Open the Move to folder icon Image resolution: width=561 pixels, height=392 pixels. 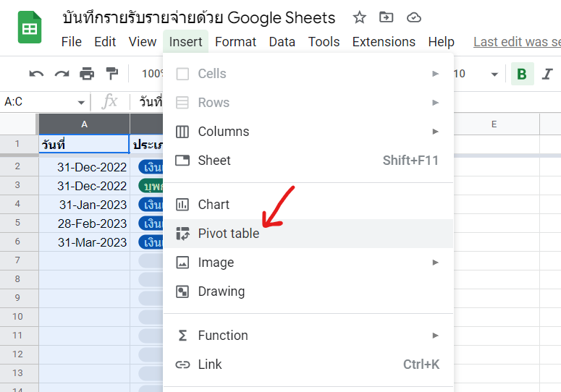click(x=386, y=17)
